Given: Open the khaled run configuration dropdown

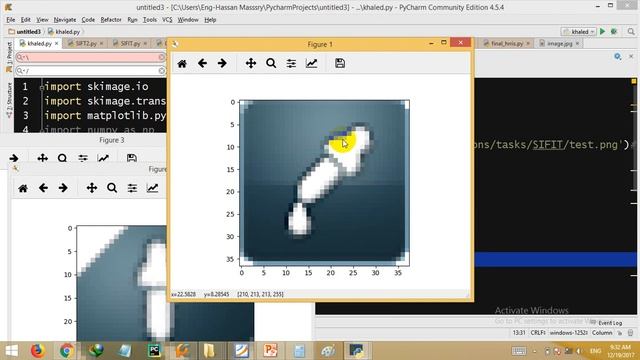Looking at the screenshot, I should coord(579,31).
